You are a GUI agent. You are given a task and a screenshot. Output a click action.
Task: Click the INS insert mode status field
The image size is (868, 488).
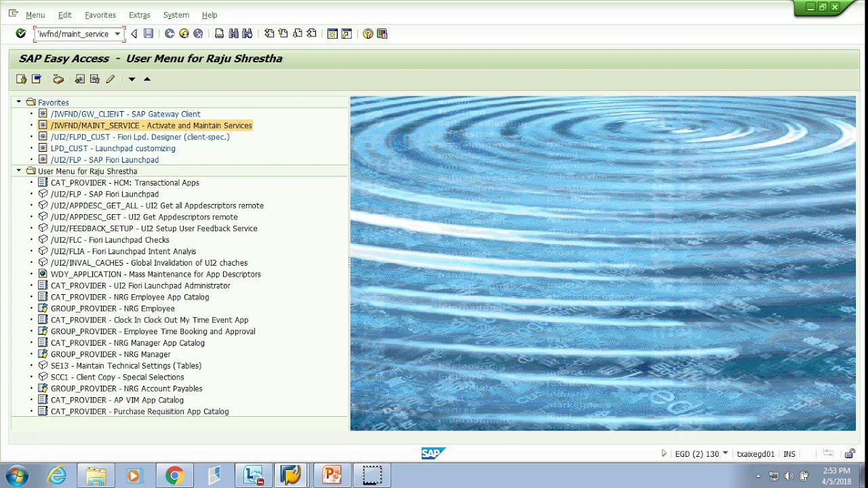[789, 453]
